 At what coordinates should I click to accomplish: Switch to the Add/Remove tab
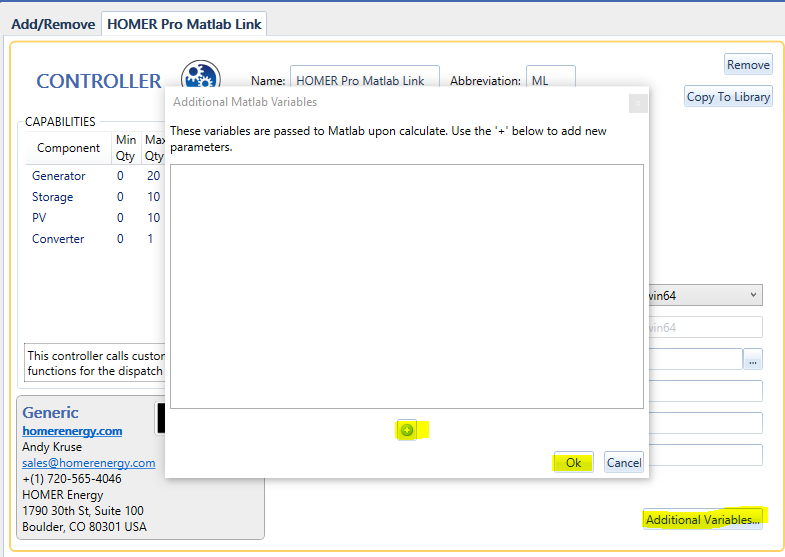[x=53, y=24]
